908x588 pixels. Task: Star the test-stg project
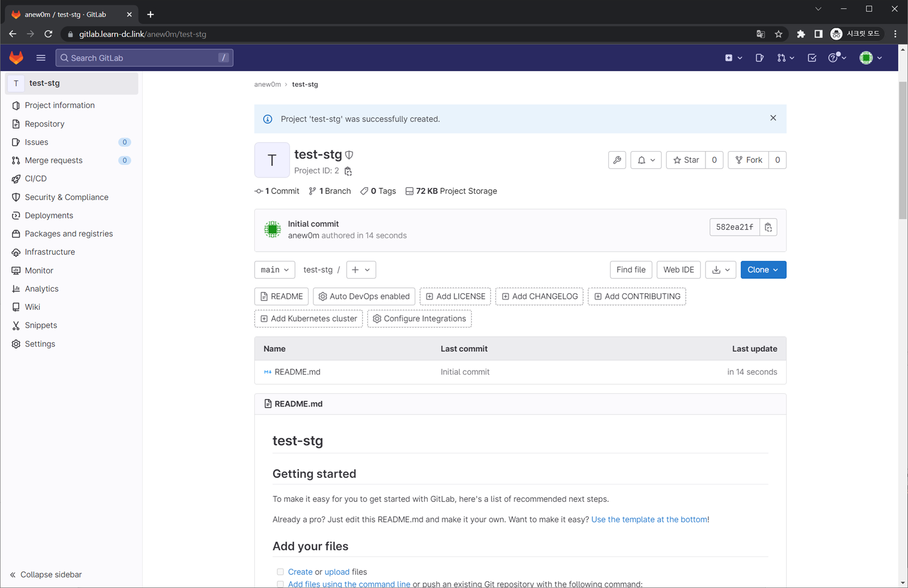[x=686, y=160]
